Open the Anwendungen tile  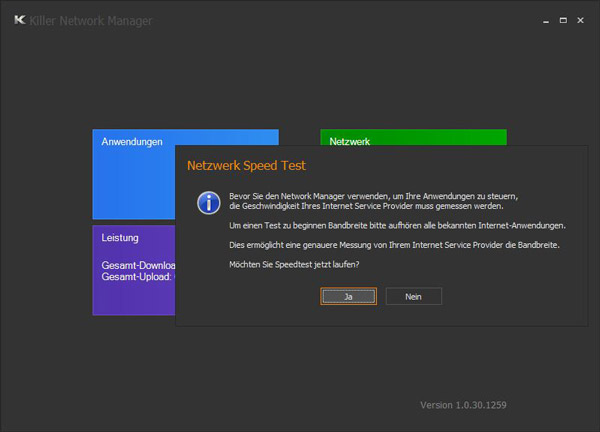pos(134,174)
